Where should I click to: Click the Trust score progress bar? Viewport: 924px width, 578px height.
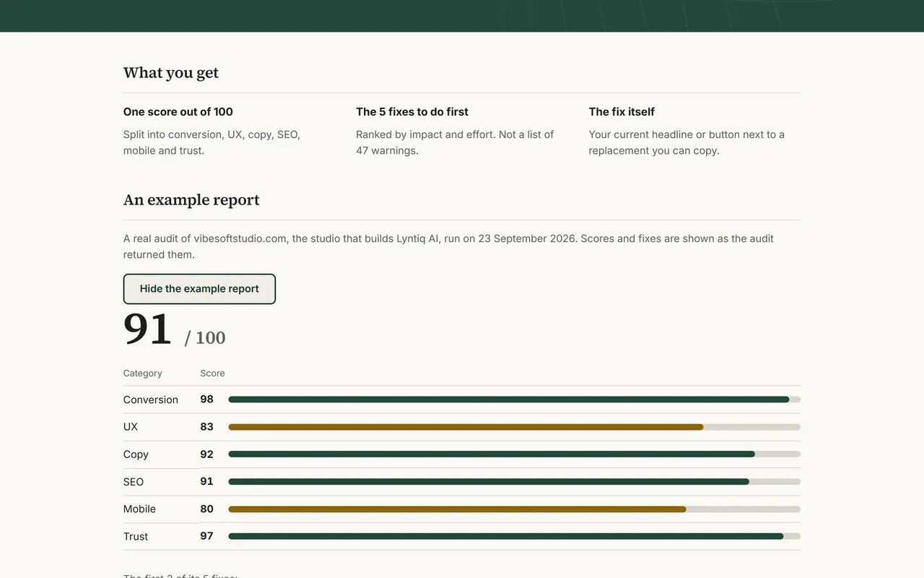(x=514, y=536)
